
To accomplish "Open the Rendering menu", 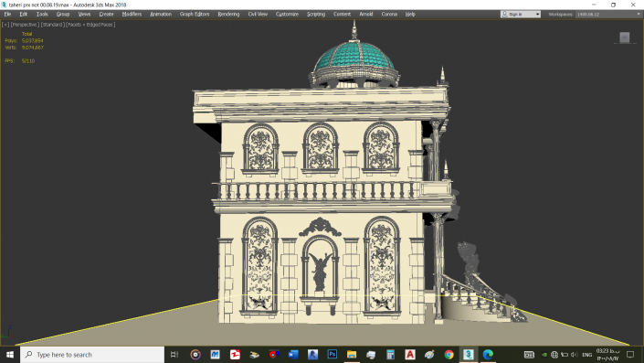I will (x=228, y=14).
